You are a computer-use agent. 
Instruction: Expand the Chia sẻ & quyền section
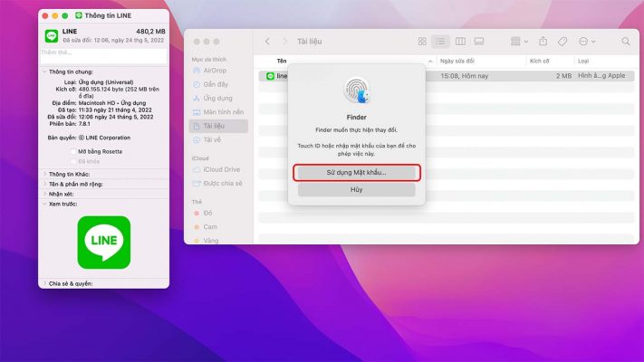coord(44,283)
